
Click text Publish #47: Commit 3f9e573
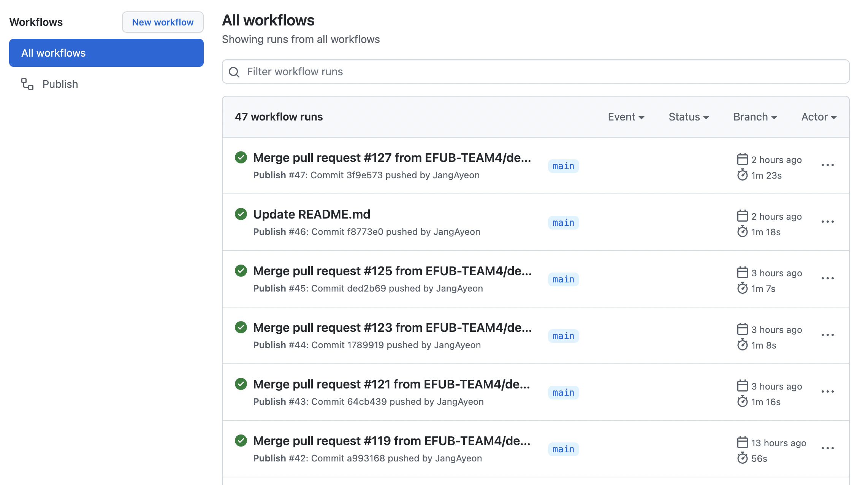click(318, 175)
